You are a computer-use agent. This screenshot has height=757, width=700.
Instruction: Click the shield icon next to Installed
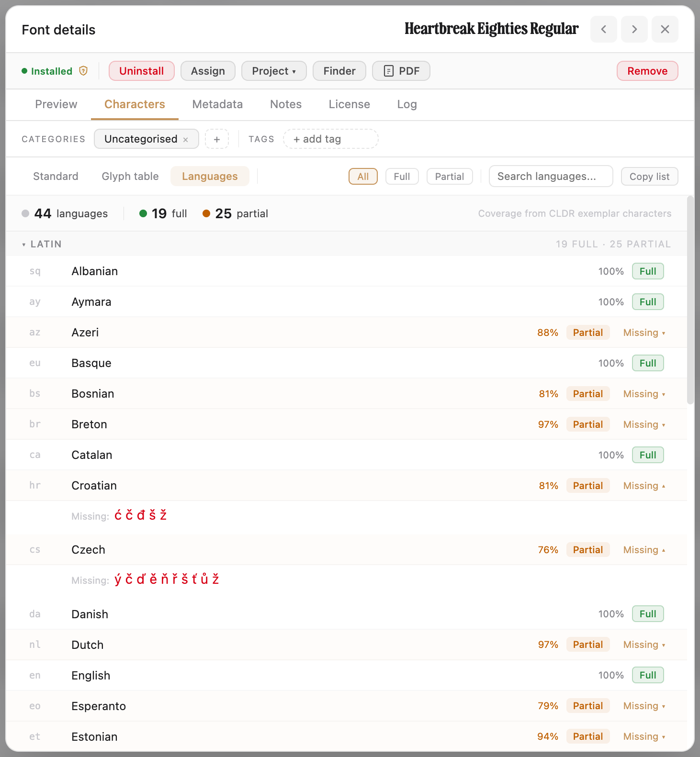coord(83,71)
